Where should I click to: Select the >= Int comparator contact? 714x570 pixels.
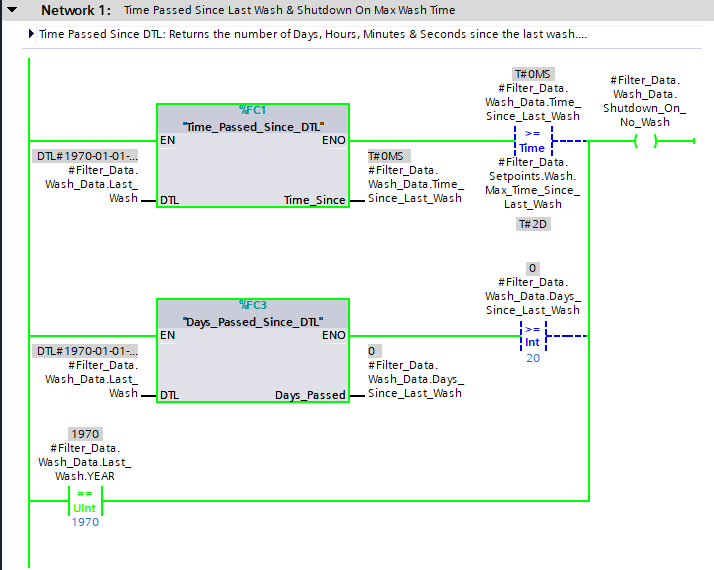point(532,335)
